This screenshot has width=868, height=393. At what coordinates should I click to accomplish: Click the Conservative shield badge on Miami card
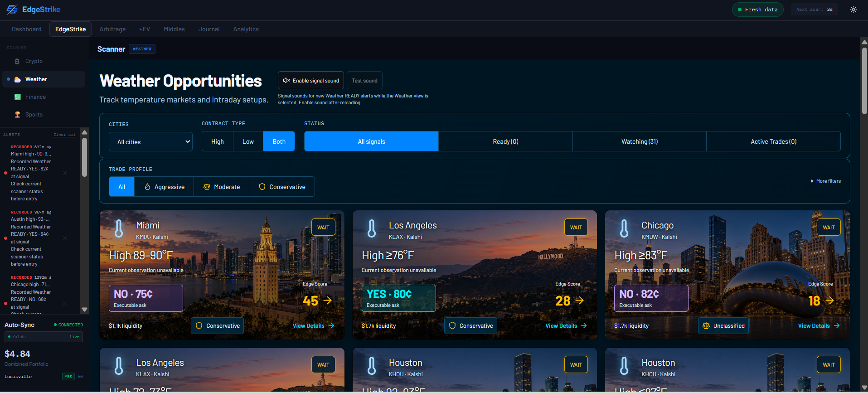pos(217,326)
